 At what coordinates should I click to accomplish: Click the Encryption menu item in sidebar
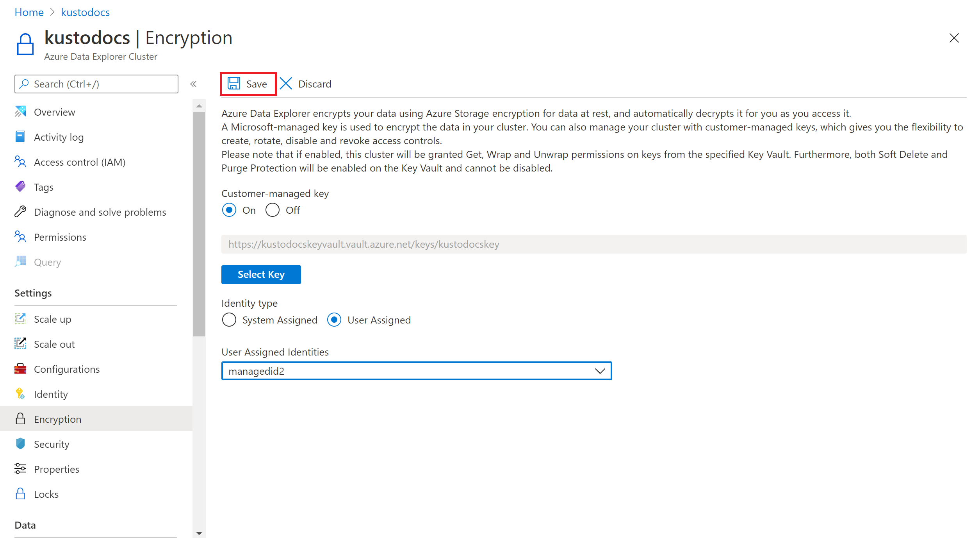58,419
